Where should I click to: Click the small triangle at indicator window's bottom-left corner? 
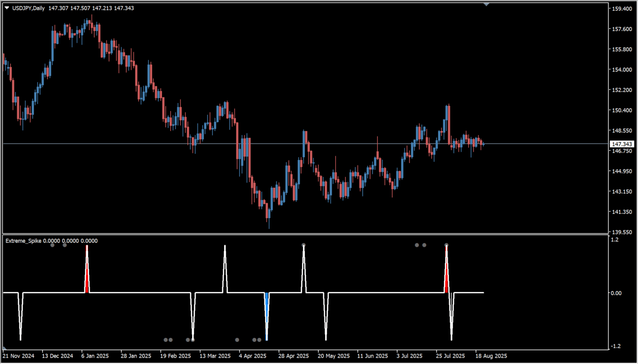(4, 348)
